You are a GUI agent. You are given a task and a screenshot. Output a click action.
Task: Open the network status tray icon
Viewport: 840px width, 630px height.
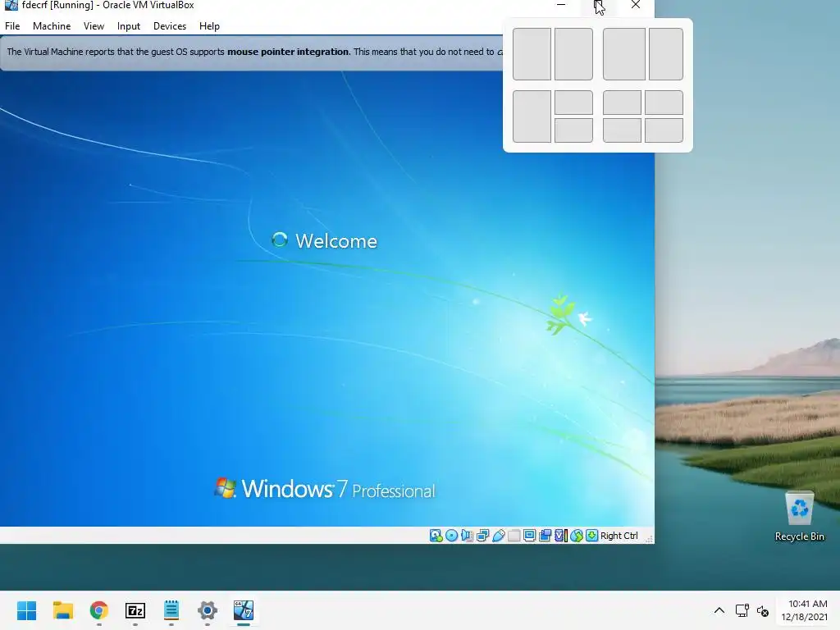(742, 610)
